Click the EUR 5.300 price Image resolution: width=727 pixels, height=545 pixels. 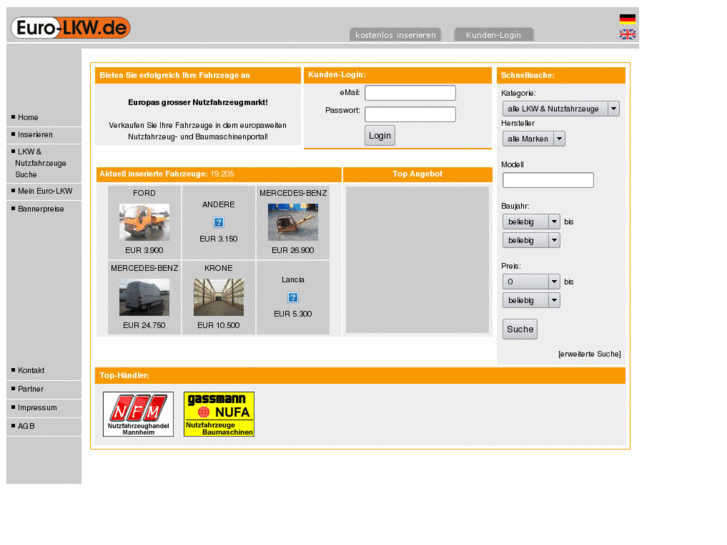point(293,314)
